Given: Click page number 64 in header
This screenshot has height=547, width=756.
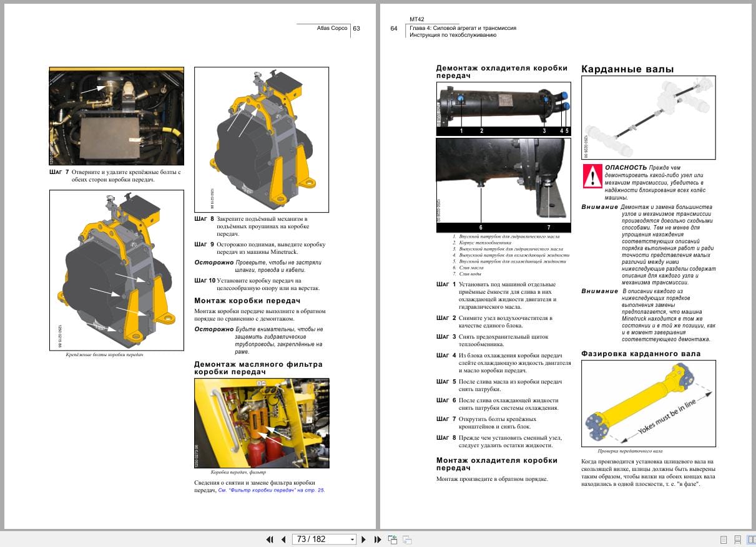Looking at the screenshot, I should [x=394, y=28].
